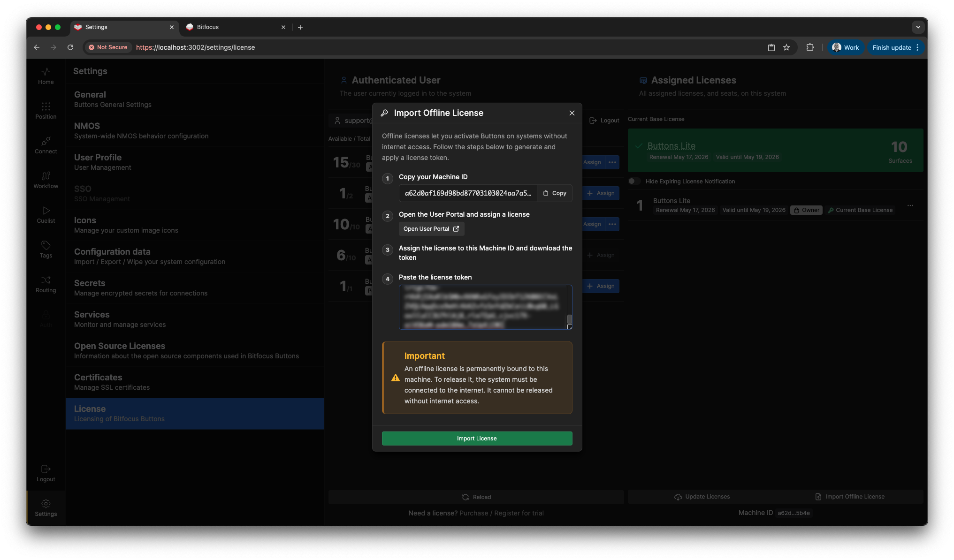The height and width of the screenshot is (560, 954).
Task: Open the Workflow section
Action: [x=46, y=180]
